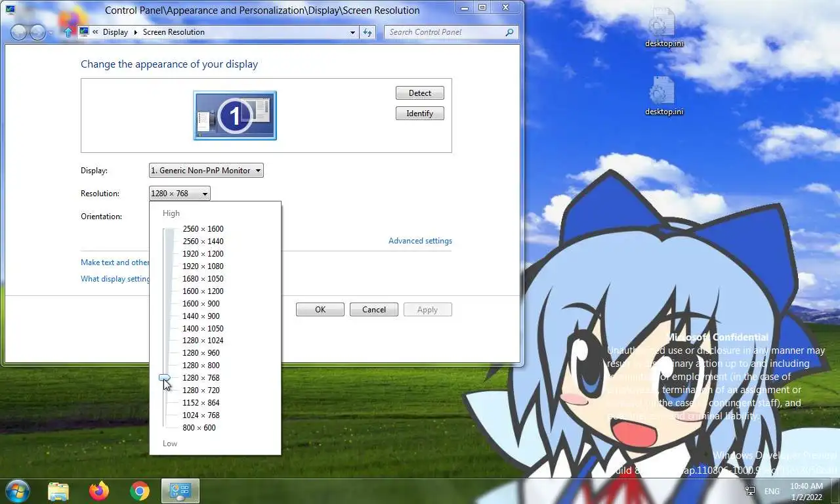
Task: Select 1280 × 720 resolution
Action: (201, 390)
